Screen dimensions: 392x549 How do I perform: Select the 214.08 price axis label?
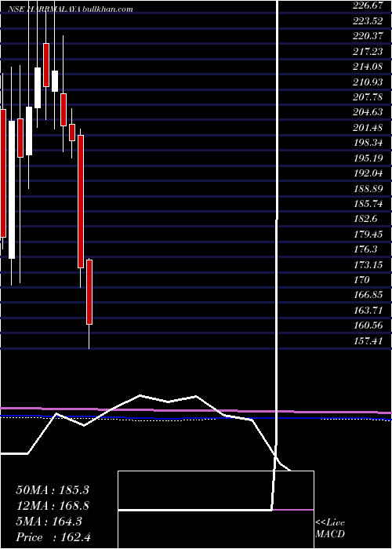pos(368,67)
